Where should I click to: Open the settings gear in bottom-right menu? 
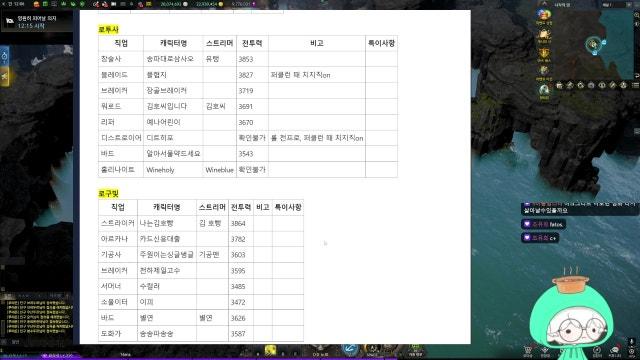(631, 351)
